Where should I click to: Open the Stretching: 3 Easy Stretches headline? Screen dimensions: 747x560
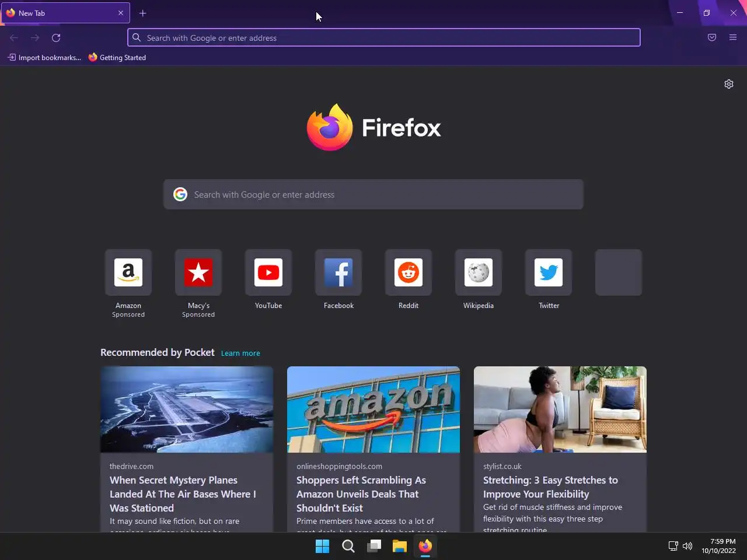[x=550, y=487]
